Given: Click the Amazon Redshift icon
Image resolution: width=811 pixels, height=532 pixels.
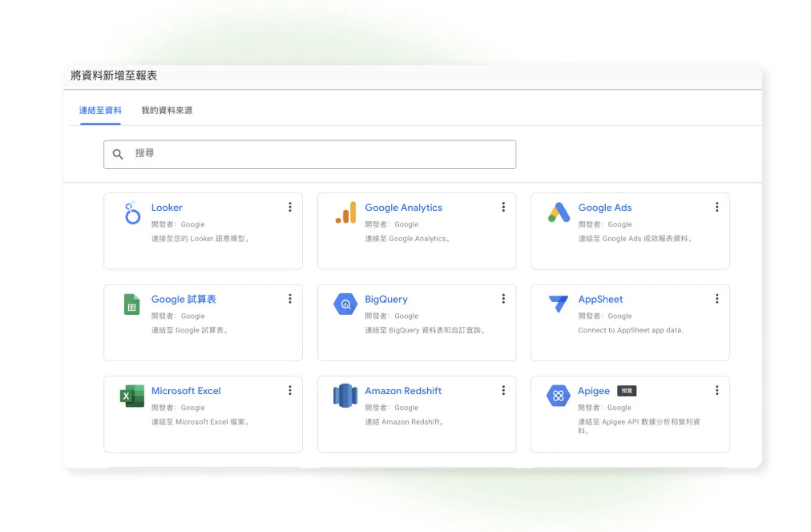Looking at the screenshot, I should coord(345,396).
